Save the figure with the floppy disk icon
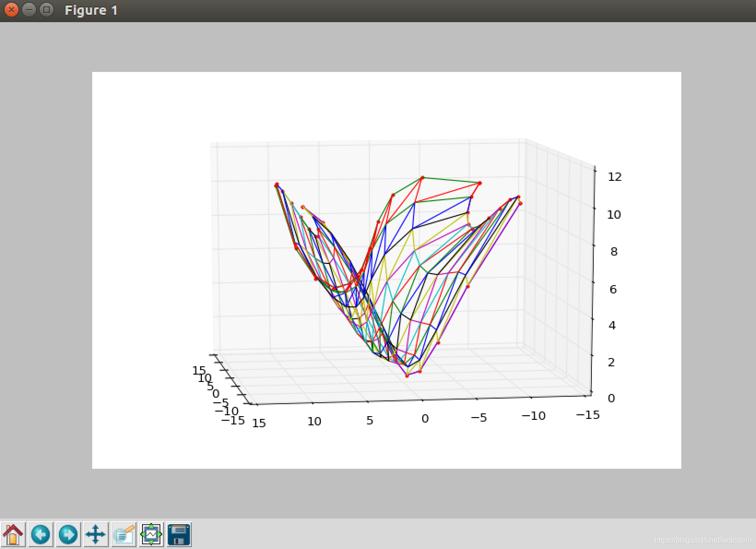This screenshot has height=549, width=756. pos(179,535)
